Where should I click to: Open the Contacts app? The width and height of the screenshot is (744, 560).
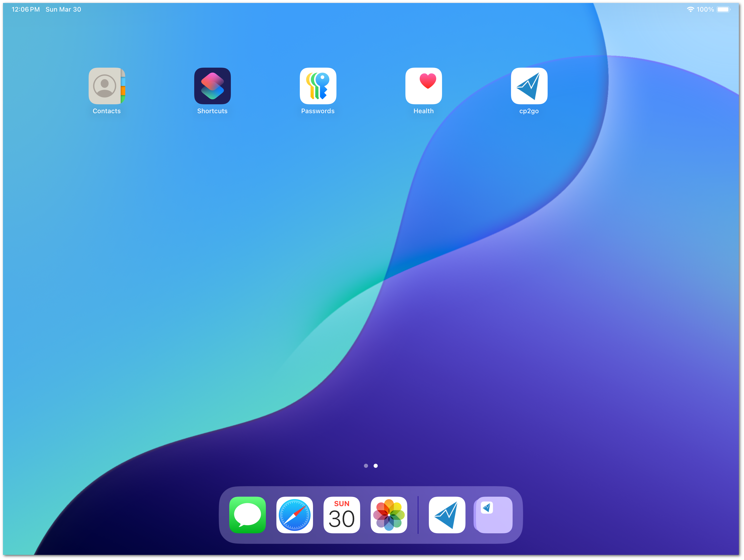[x=107, y=86]
